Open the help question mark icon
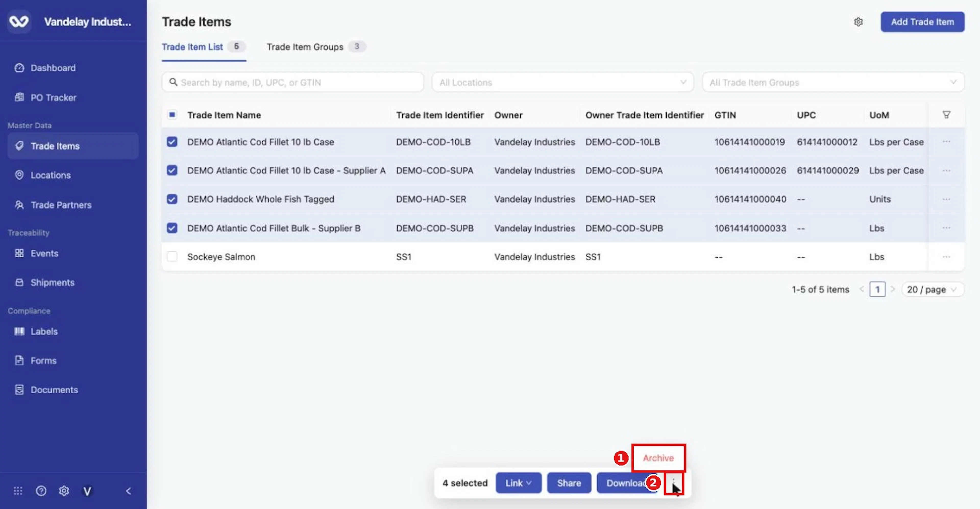Image resolution: width=980 pixels, height=509 pixels. click(x=41, y=491)
